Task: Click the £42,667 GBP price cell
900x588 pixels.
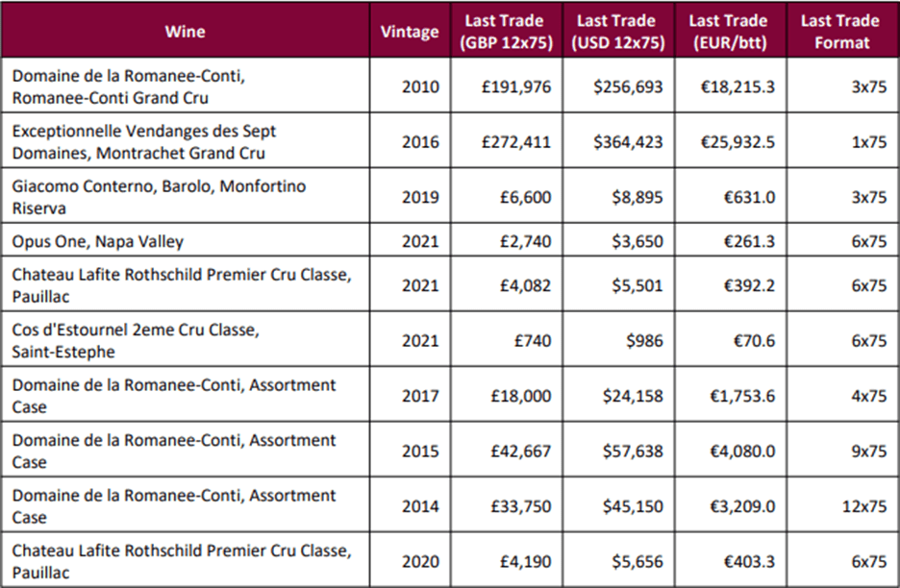Action: pyautogui.click(x=522, y=452)
